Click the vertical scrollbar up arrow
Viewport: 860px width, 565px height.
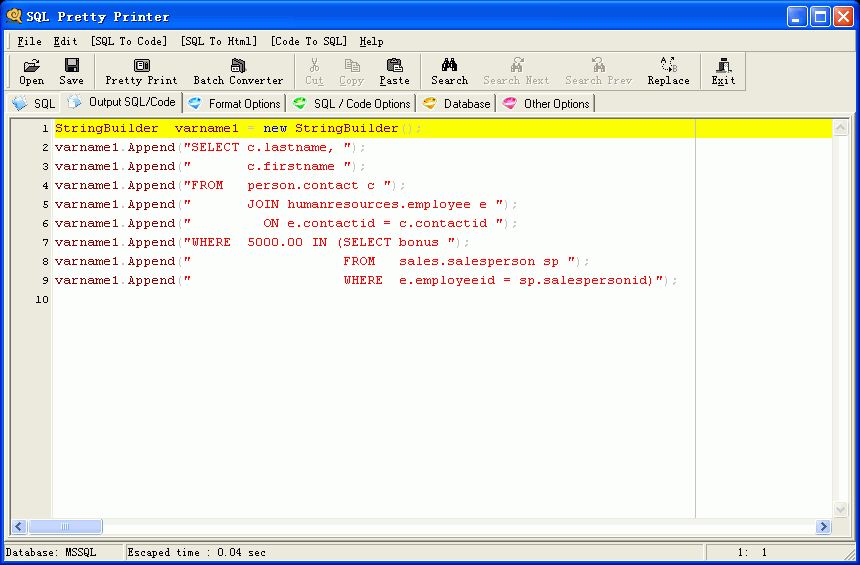[x=840, y=127]
